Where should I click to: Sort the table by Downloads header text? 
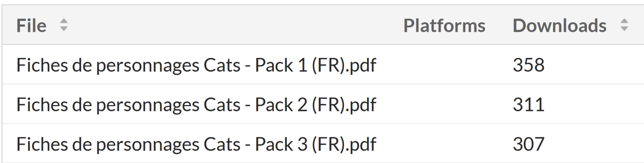(x=559, y=26)
